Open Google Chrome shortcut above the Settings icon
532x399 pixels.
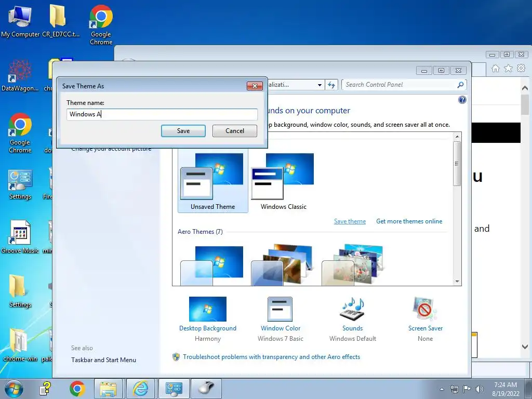click(x=20, y=133)
